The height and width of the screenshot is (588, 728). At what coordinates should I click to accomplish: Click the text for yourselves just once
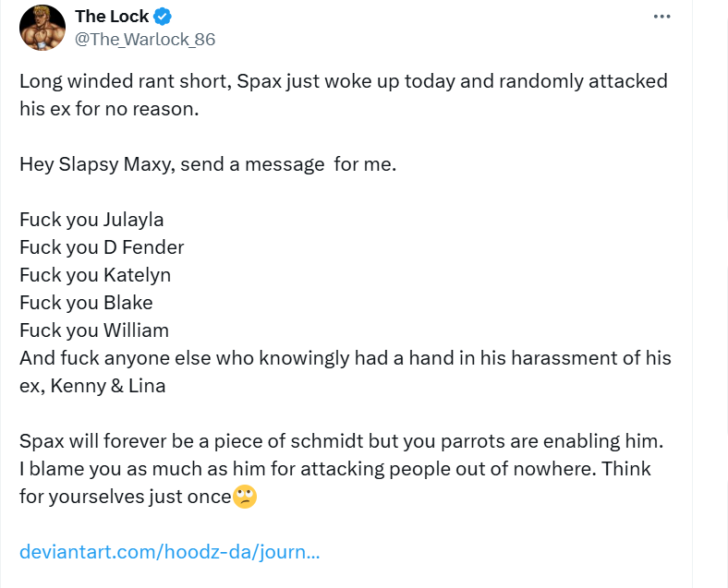[x=125, y=497]
